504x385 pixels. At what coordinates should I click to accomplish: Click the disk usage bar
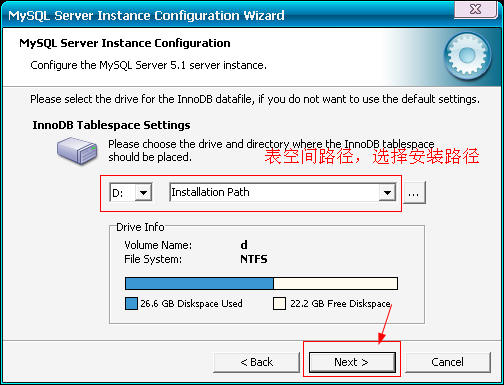[x=261, y=283]
